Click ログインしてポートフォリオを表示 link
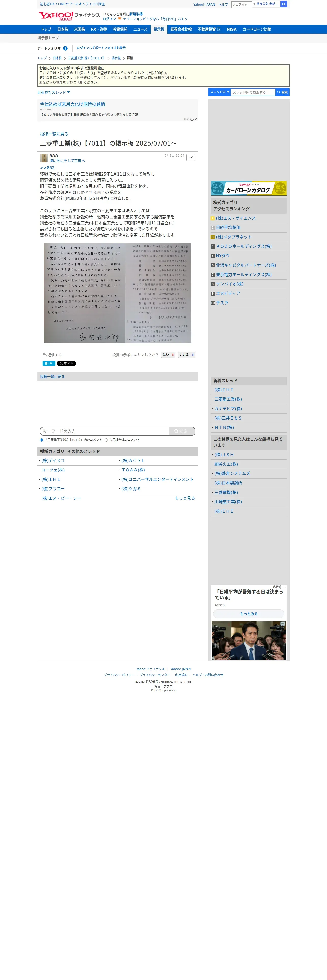 point(101,48)
